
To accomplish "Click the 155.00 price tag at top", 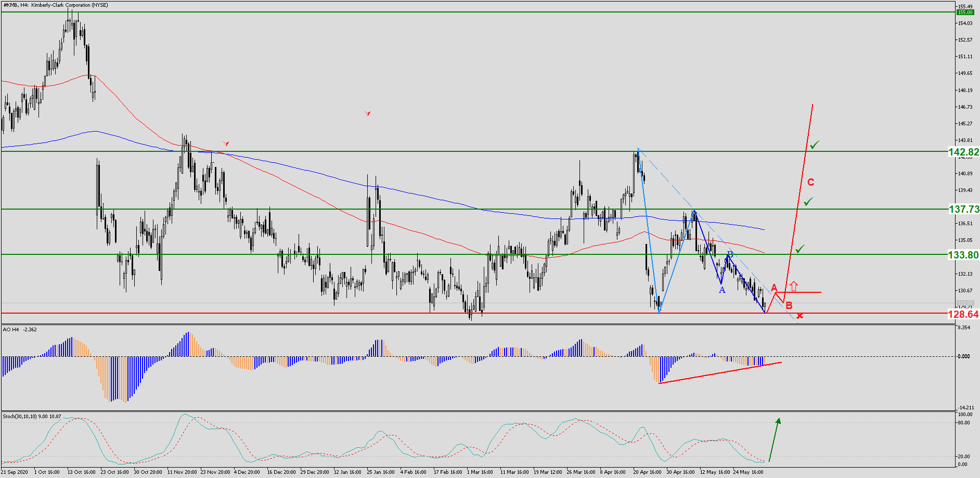I will (x=965, y=12).
